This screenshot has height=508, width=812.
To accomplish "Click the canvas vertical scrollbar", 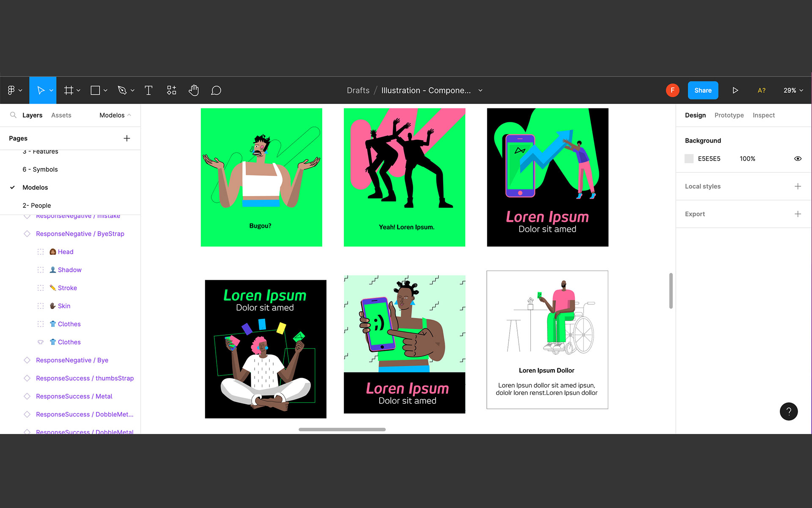I will [671, 291].
